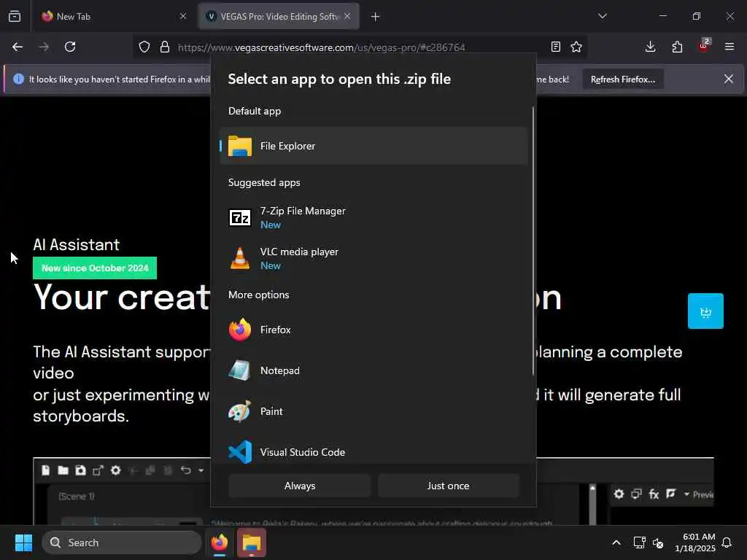Choose 7-Zip File Manager to open zip
Viewport: 747px width, 560px height.
pos(373,217)
